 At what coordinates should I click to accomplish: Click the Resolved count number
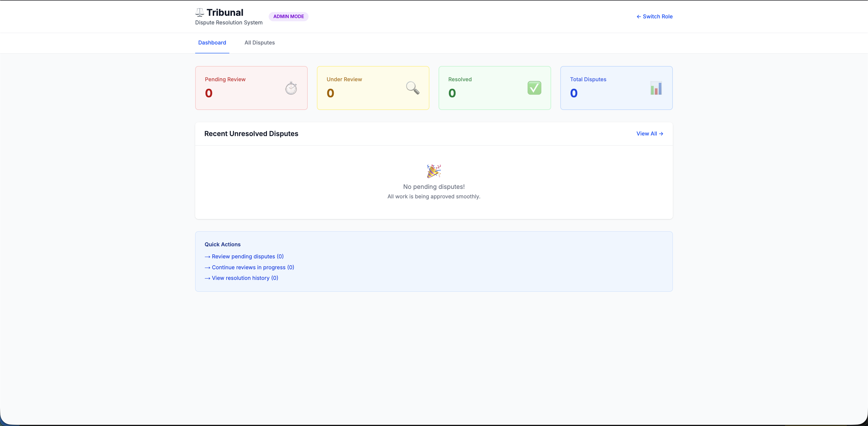coord(452,93)
